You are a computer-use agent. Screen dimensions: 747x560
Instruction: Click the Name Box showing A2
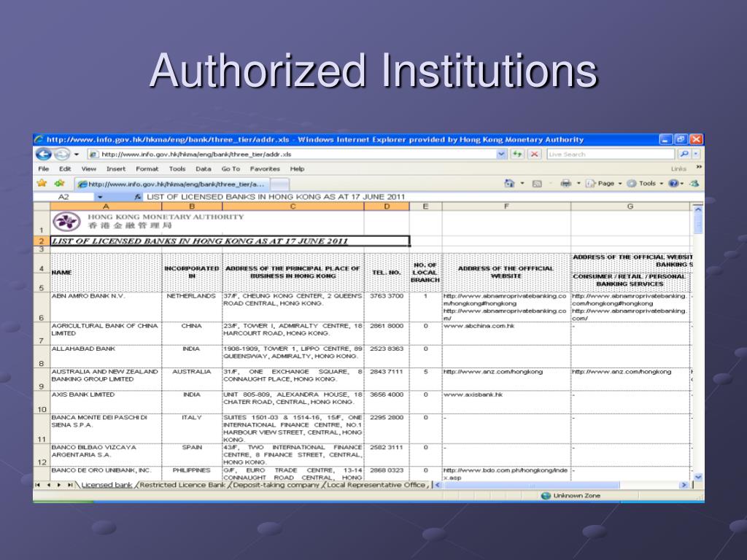[63, 197]
